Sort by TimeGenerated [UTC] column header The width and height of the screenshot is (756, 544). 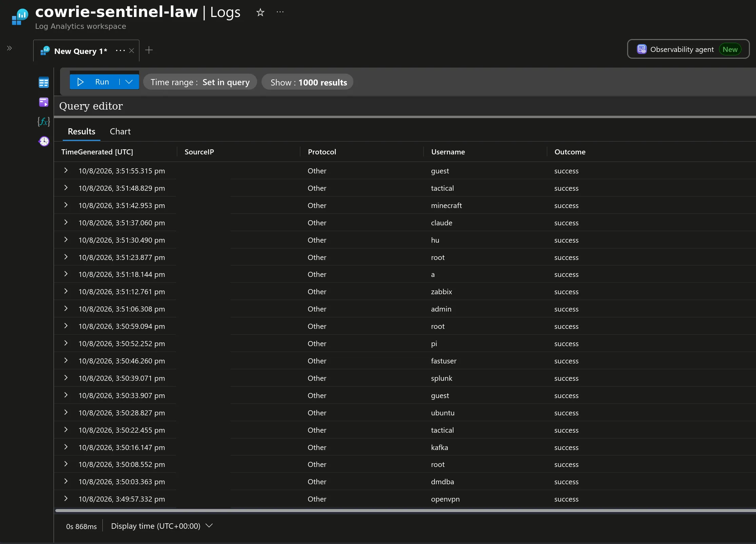[x=97, y=152]
